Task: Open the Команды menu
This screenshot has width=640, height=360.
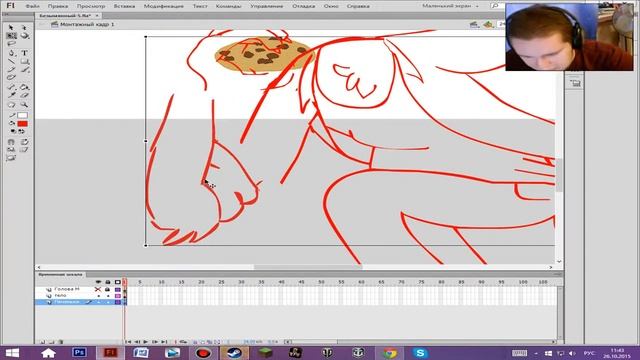Action: 229,6
